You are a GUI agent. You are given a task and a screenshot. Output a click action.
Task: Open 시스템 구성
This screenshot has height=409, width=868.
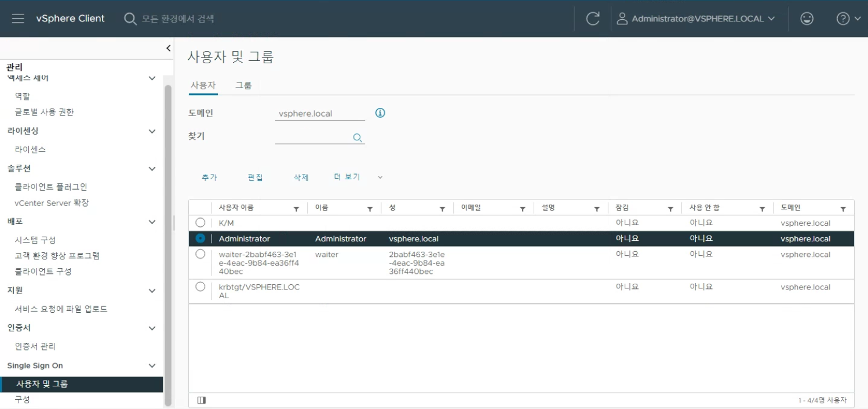[35, 240]
